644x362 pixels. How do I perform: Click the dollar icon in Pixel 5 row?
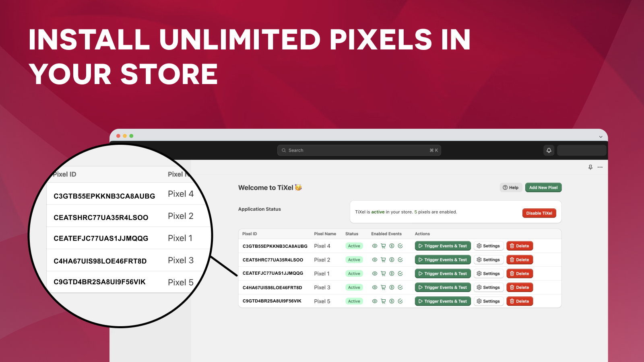392,301
